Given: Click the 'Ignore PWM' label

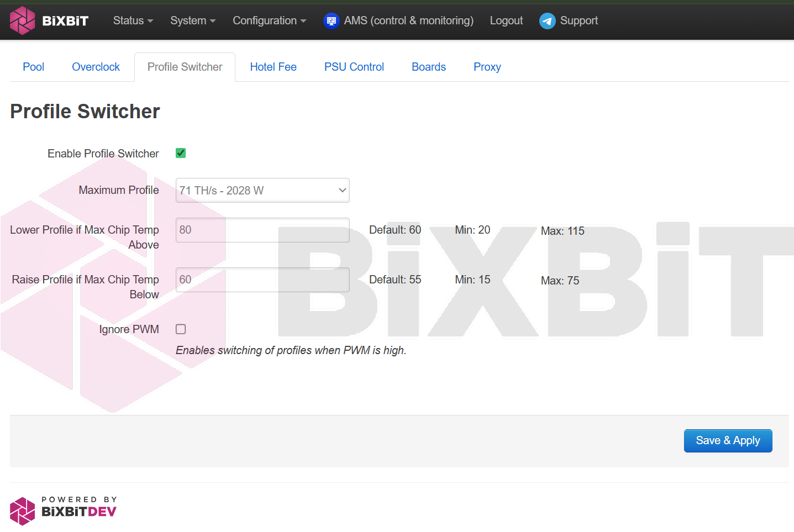Looking at the screenshot, I should (x=129, y=329).
